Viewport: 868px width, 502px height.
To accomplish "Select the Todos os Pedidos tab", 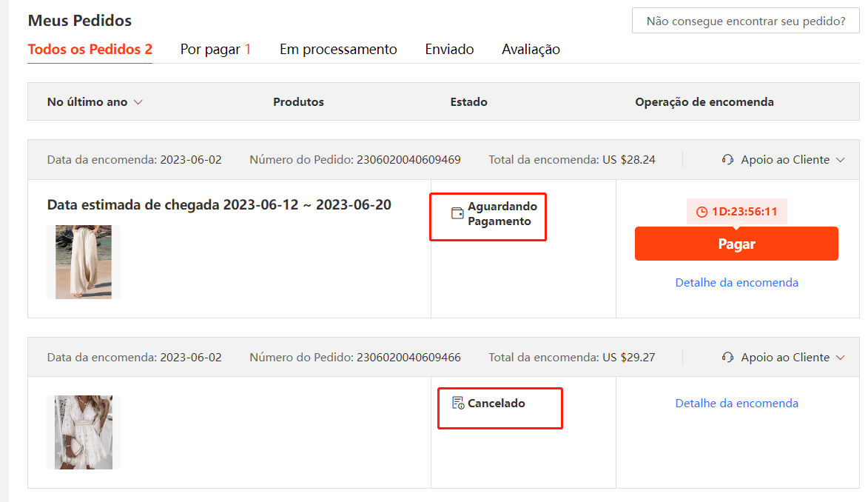I will pos(90,50).
